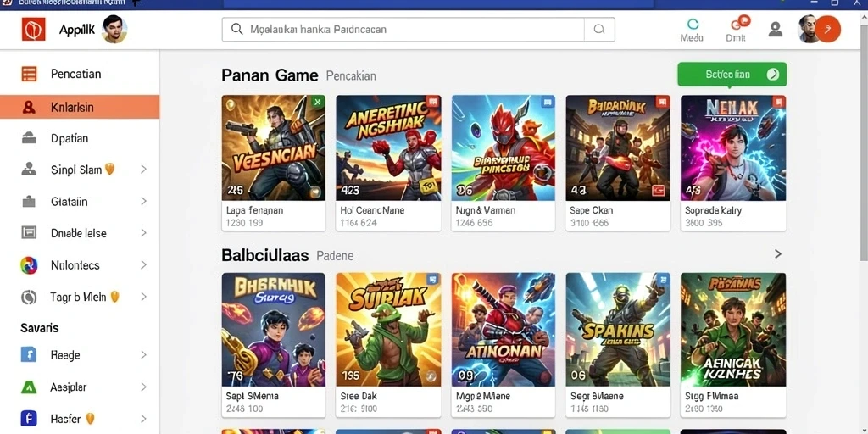Click the Sigg FMmaa game title
The height and width of the screenshot is (434, 868).
[711, 397]
